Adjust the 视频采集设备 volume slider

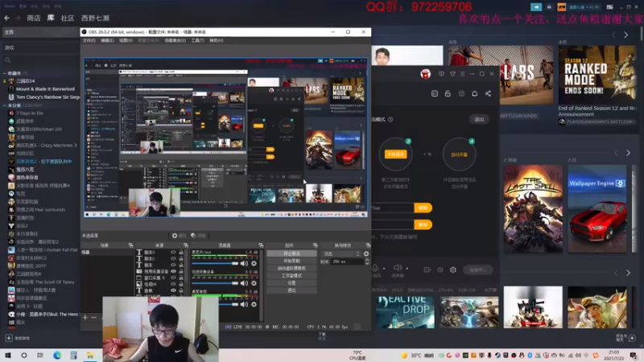215,283
